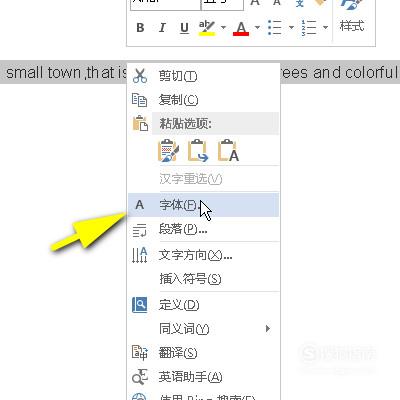This screenshot has height=400, width=400.
Task: Toggle Bold in the mini toolbar
Action: (x=140, y=27)
